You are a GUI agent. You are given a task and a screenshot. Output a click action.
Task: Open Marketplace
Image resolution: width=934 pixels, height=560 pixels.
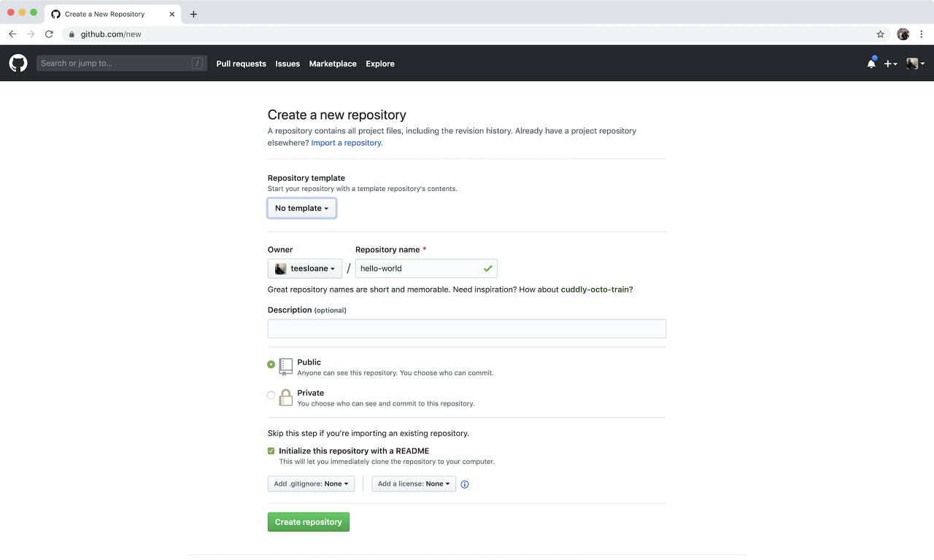click(x=333, y=63)
